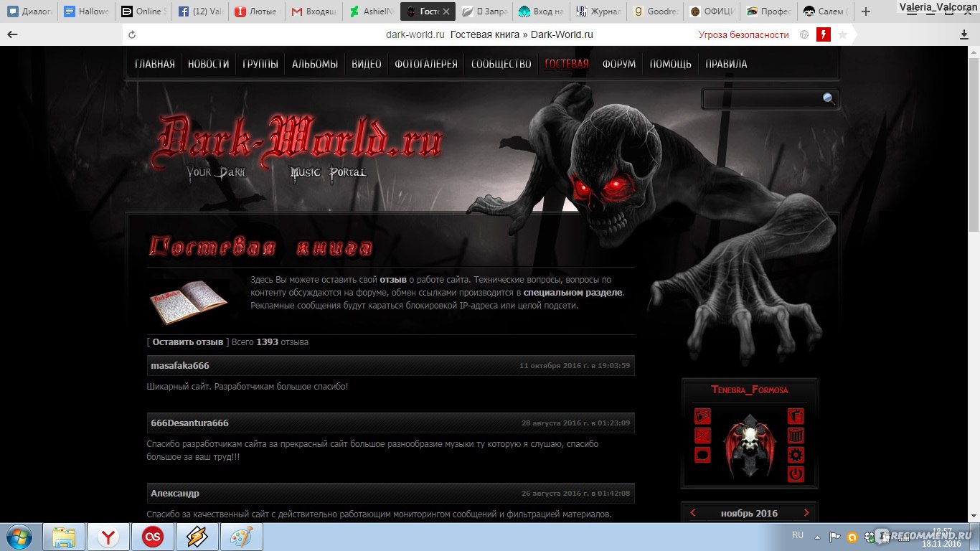The image size is (980, 551).
Task: Click the browser back arrow
Action: (x=12, y=34)
